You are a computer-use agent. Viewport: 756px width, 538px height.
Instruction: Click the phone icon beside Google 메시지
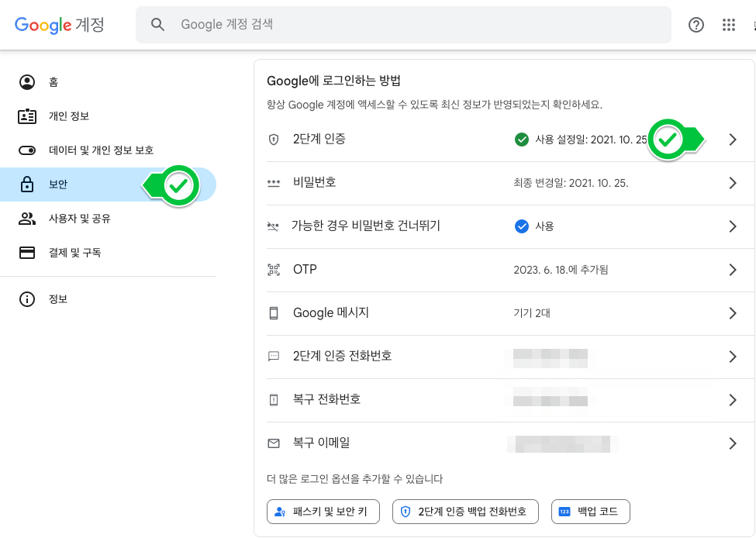pyautogui.click(x=274, y=313)
